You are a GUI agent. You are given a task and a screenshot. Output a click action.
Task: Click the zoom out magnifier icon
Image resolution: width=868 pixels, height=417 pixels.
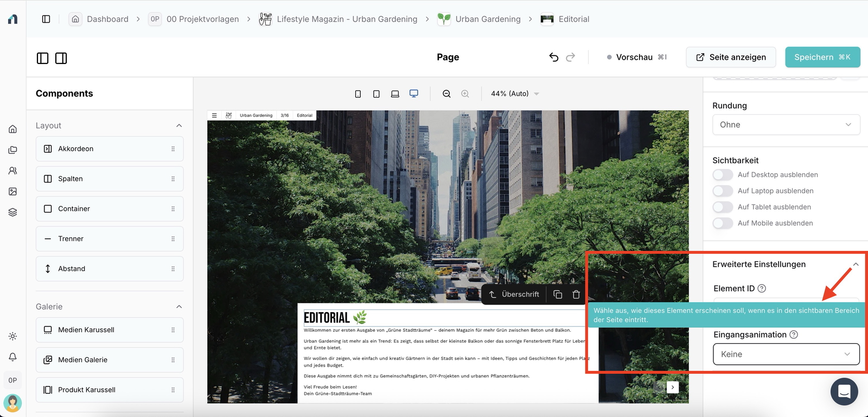[446, 94]
